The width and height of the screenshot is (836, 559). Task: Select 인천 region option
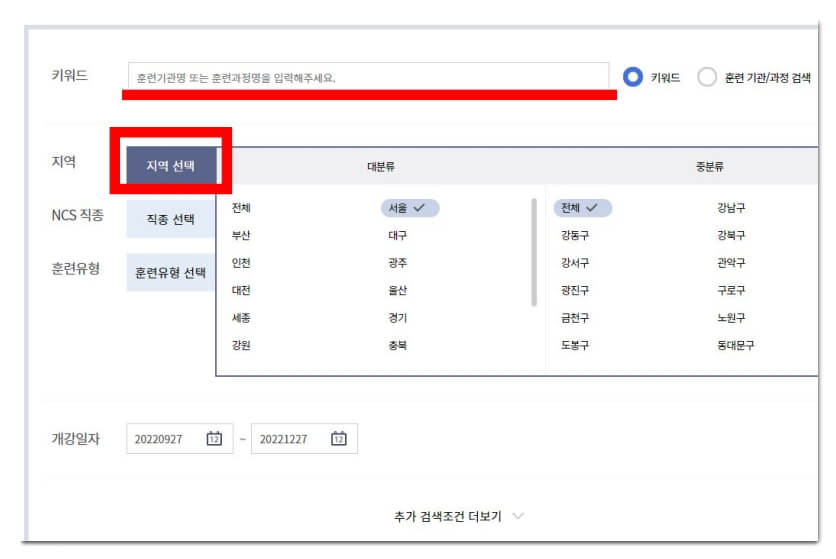click(x=241, y=263)
